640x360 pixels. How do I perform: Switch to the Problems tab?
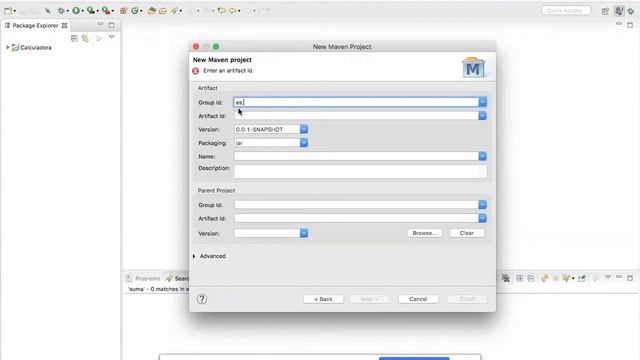pos(143,278)
